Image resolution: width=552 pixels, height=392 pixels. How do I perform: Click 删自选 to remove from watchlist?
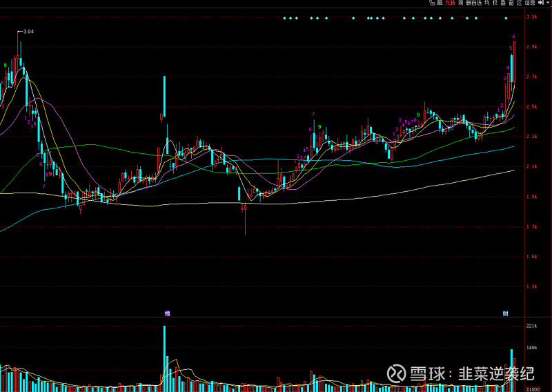(474, 3)
